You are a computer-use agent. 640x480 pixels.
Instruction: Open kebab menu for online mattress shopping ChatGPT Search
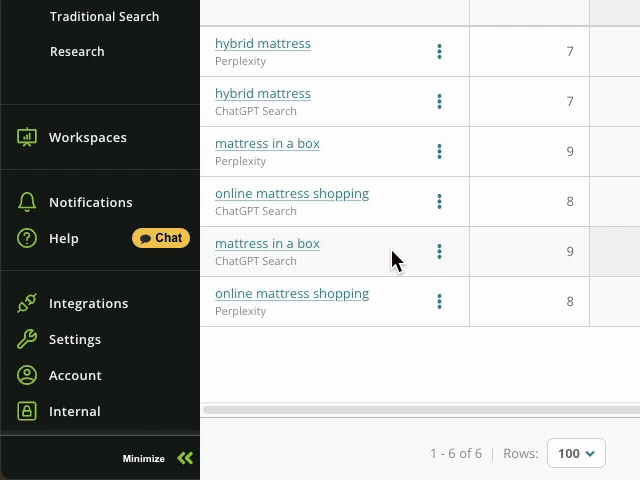point(439,202)
